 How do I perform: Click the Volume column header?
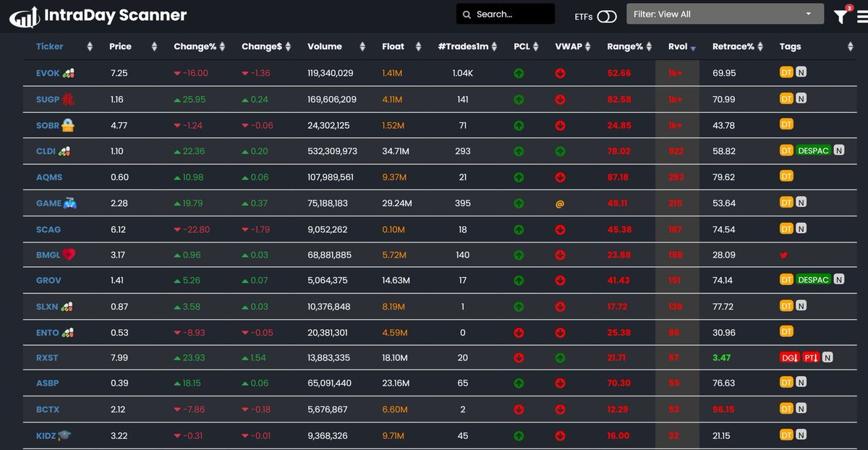(325, 46)
